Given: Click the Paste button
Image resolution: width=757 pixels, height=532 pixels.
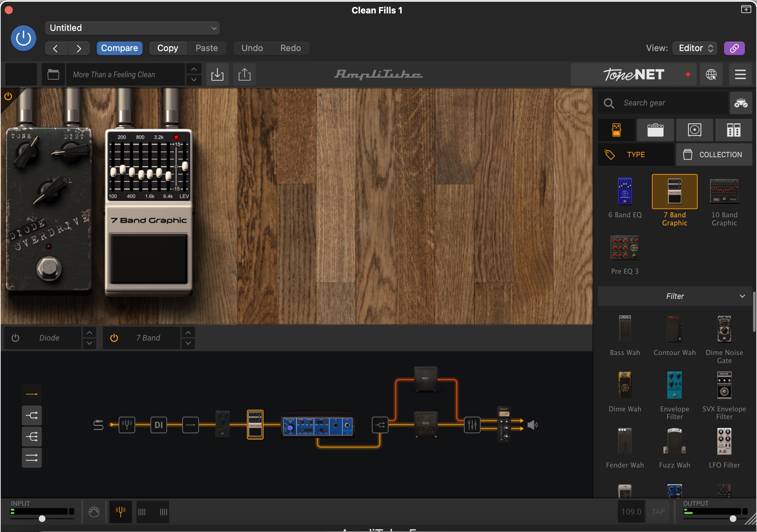Looking at the screenshot, I should [x=207, y=48].
